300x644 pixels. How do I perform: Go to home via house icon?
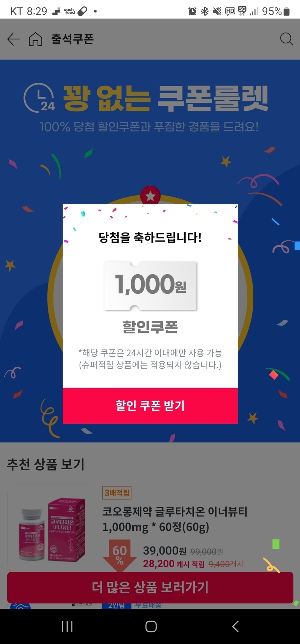point(35,39)
